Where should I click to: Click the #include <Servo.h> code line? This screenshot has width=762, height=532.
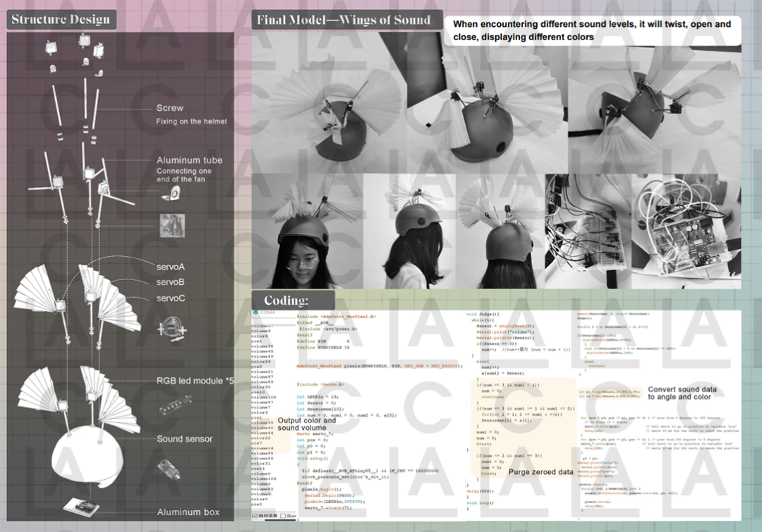tap(320, 385)
